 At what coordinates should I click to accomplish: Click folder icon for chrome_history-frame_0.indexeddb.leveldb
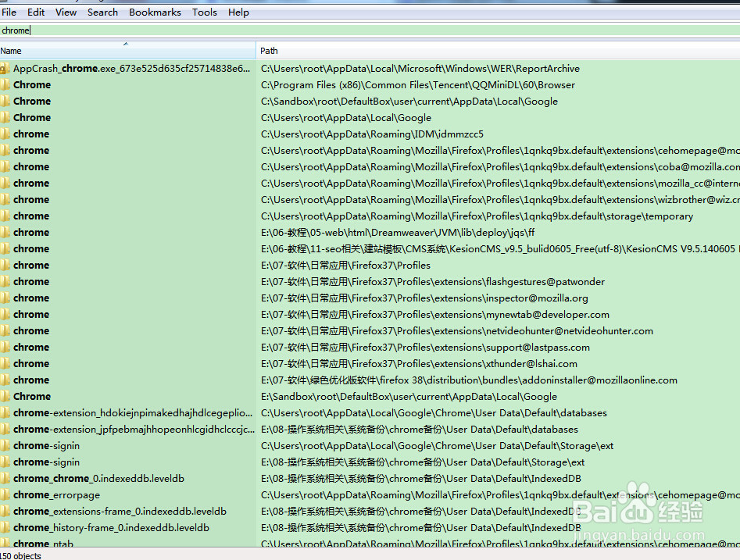coord(5,528)
